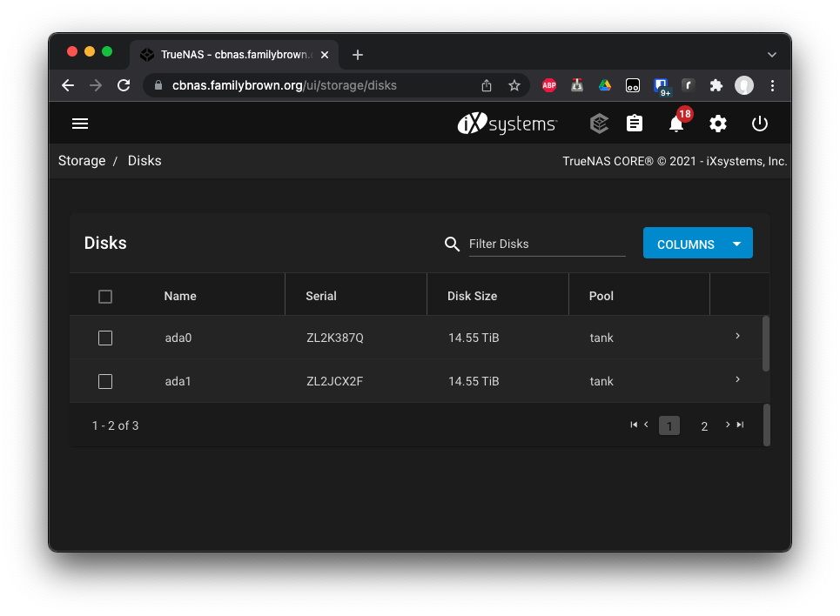Viewport: 840px width, 616px height.
Task: Open the ABP Adblock Plus extension
Action: (549, 86)
